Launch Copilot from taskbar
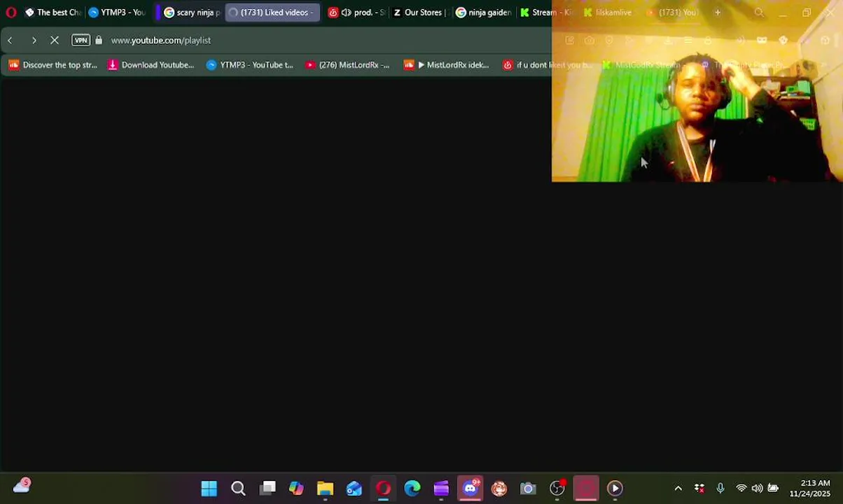 click(x=296, y=489)
